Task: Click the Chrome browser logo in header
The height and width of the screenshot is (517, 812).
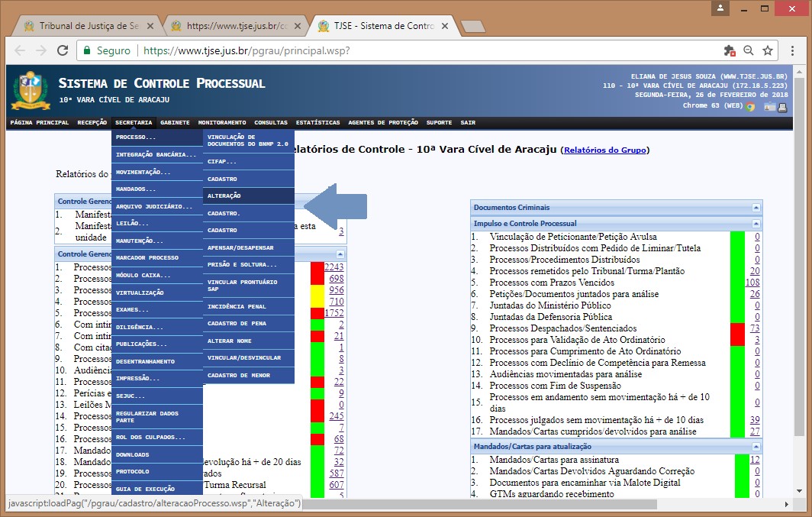Action: (x=751, y=107)
